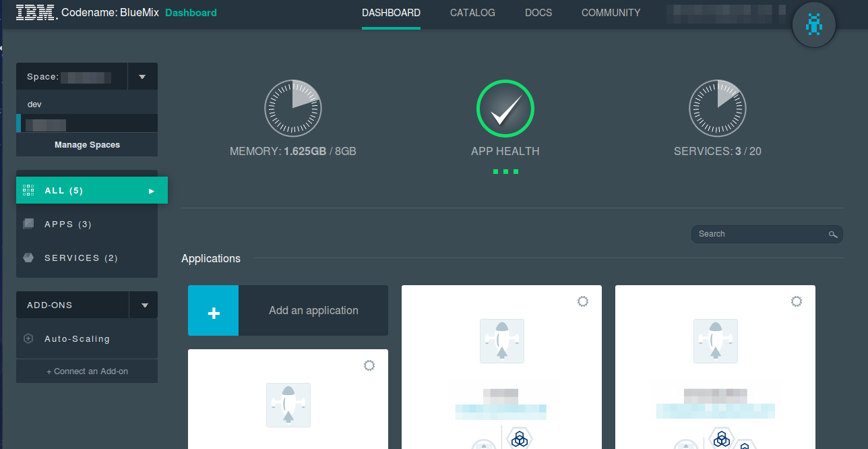The height and width of the screenshot is (449, 868).
Task: Click into the Search input field
Action: pyautogui.click(x=767, y=234)
